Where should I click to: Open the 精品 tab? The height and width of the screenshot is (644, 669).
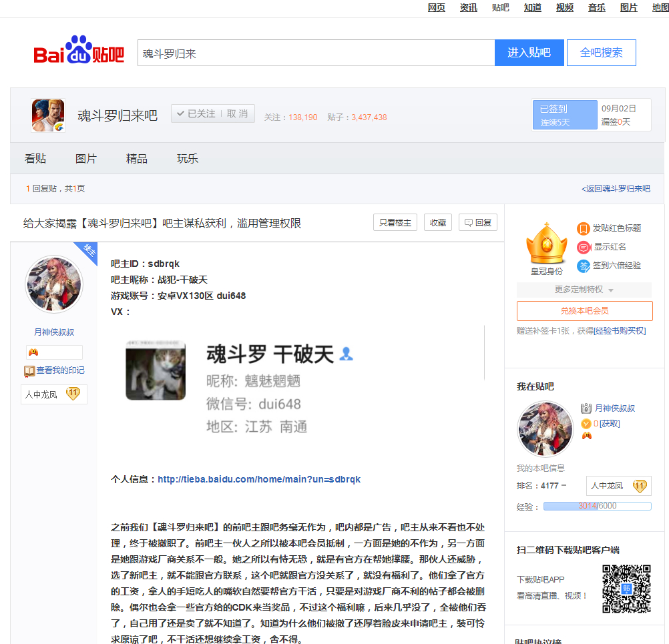point(136,159)
